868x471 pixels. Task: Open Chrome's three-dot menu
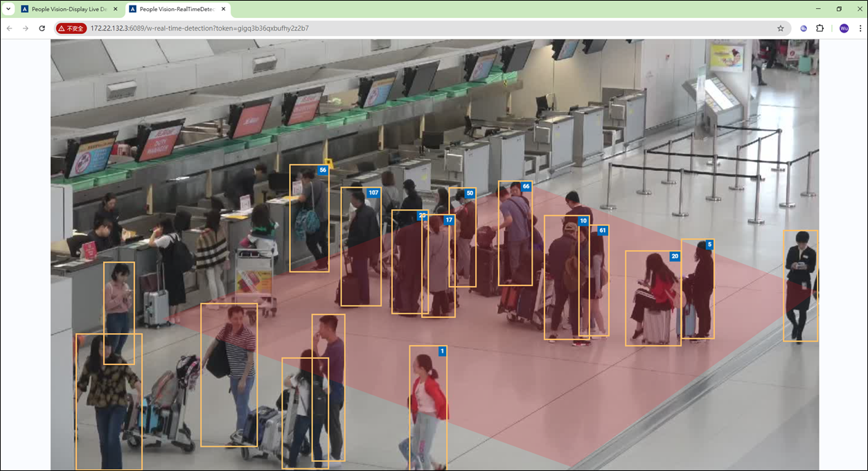[x=859, y=28]
